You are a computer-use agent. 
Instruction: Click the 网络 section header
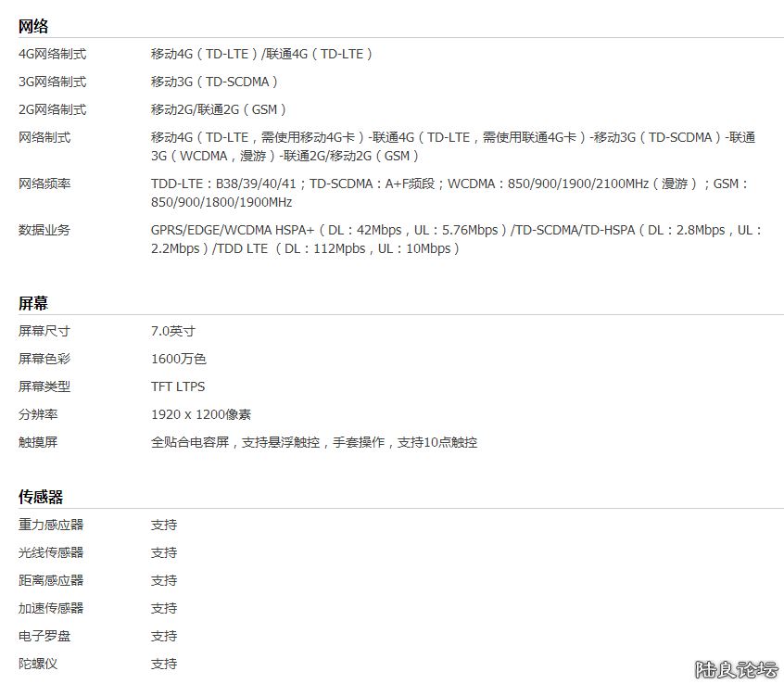(29, 27)
